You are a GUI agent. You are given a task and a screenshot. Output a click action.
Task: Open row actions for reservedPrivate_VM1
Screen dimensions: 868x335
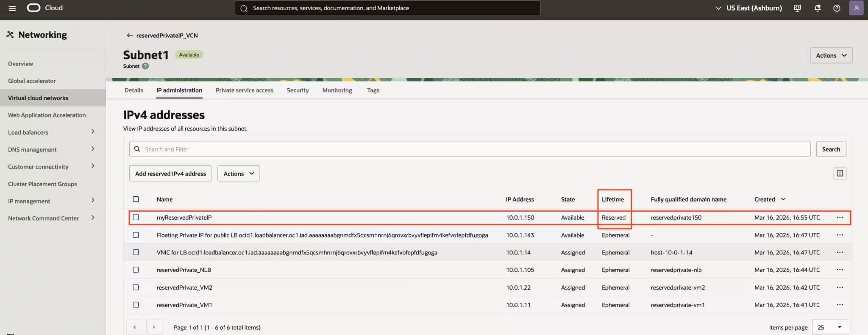[x=840, y=305]
